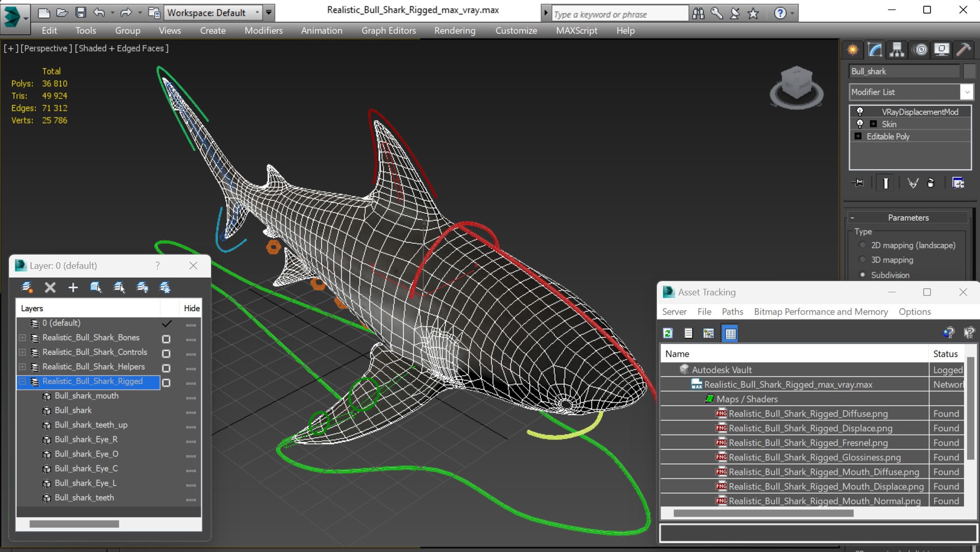The image size is (980, 552).
Task: Click binoculars search icon in title bar
Action: [698, 13]
